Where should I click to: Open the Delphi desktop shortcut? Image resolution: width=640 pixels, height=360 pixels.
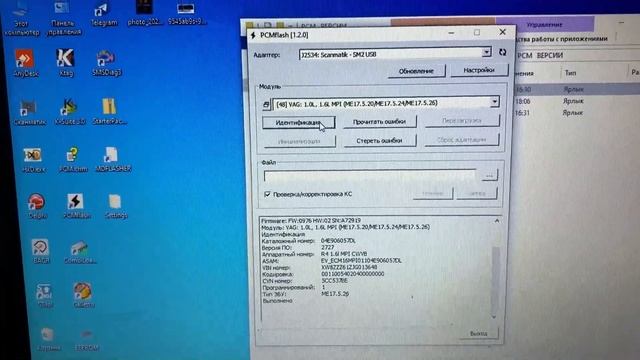tap(37, 206)
